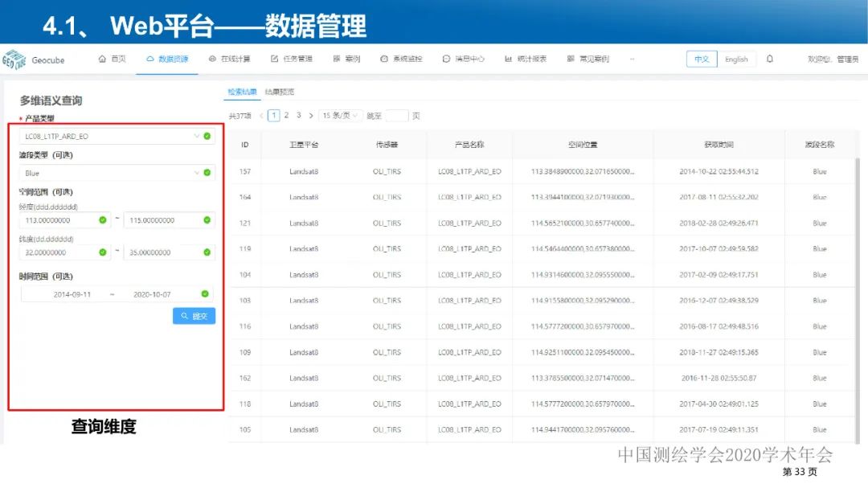Click the green check beside the date range

pyautogui.click(x=207, y=293)
